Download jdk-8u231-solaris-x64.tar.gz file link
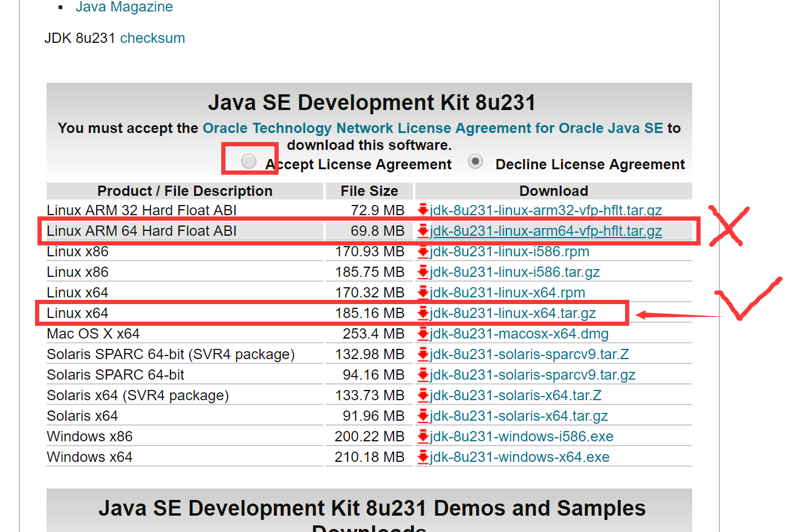This screenshot has height=532, width=804. pyautogui.click(x=519, y=416)
